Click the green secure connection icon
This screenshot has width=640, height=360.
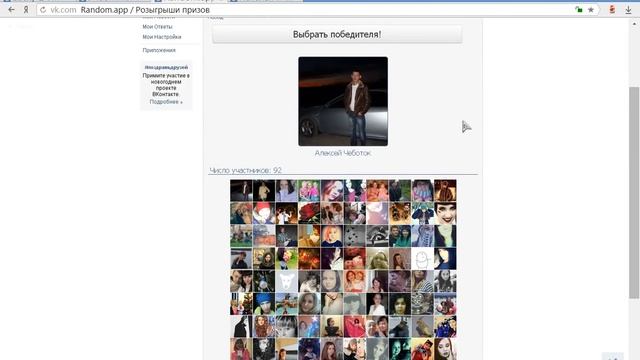tap(578, 9)
